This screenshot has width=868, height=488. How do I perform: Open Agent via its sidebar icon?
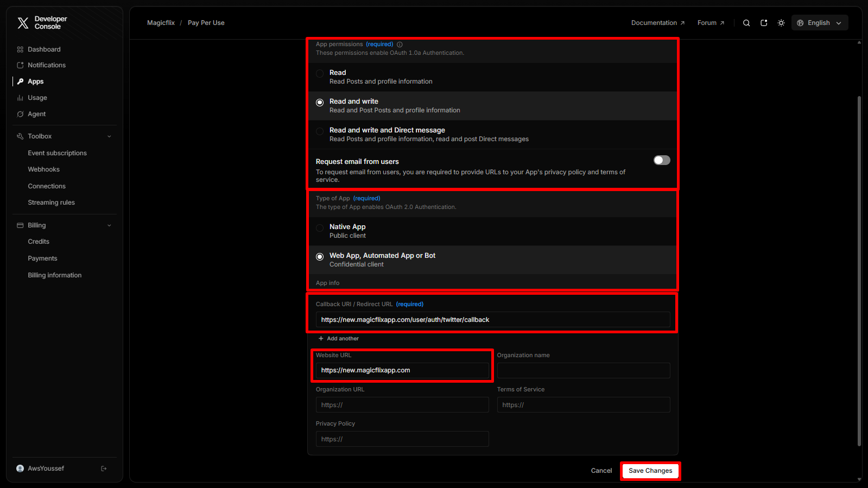point(20,114)
